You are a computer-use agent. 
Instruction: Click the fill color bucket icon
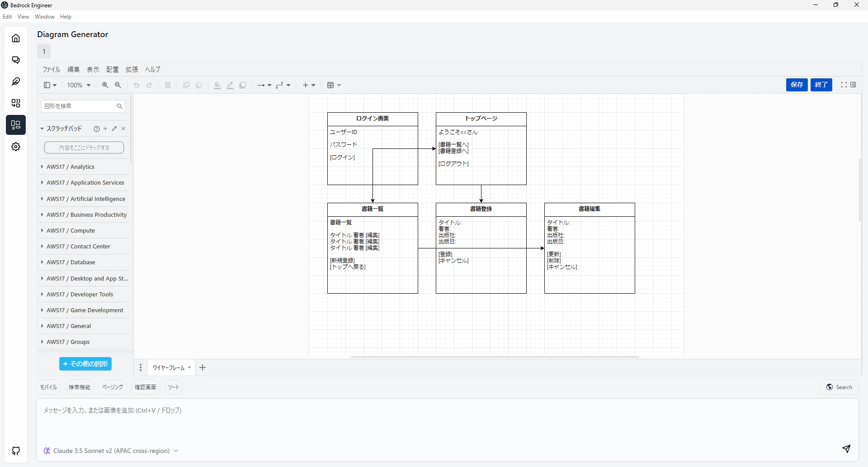217,85
